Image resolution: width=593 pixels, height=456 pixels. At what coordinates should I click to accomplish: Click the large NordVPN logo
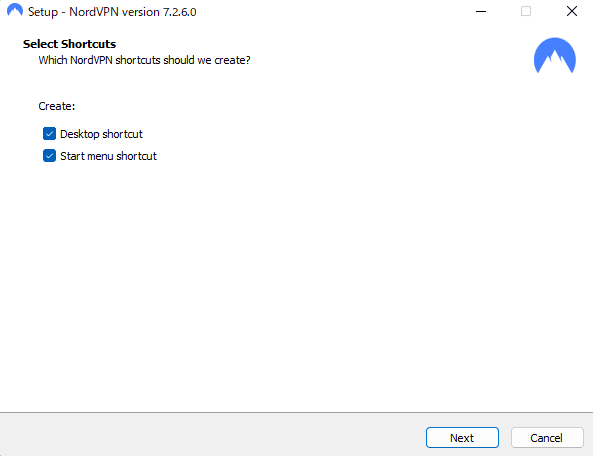coord(554,56)
